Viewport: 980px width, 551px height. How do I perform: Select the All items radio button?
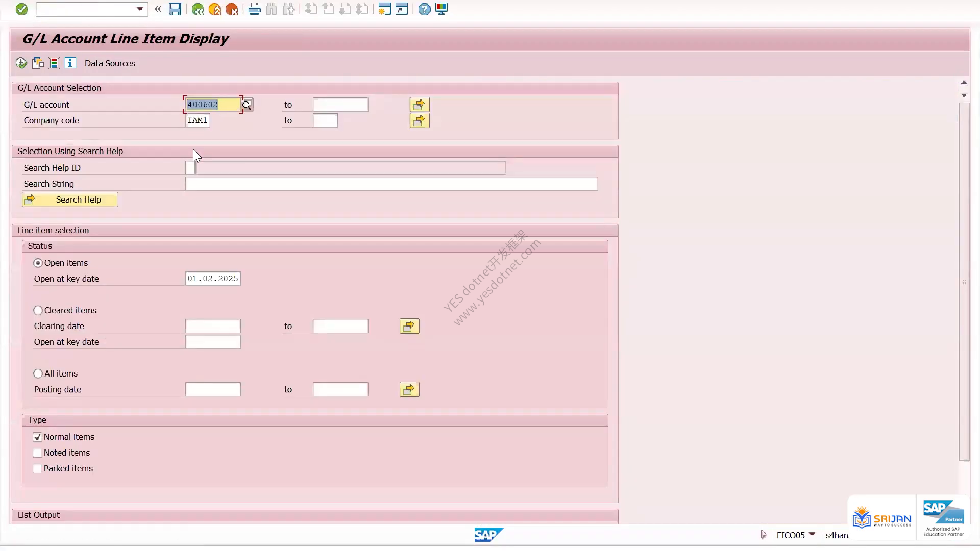pos(38,373)
